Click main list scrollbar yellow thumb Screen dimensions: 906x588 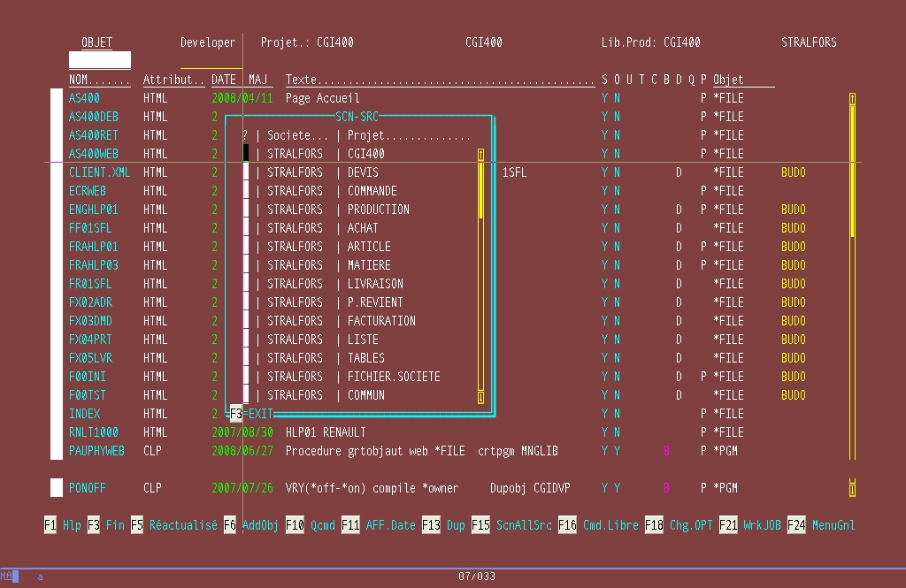point(852,171)
